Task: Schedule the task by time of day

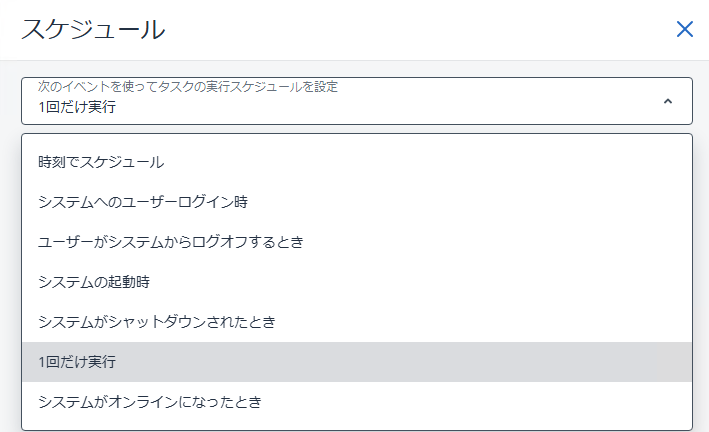Action: 101,161
